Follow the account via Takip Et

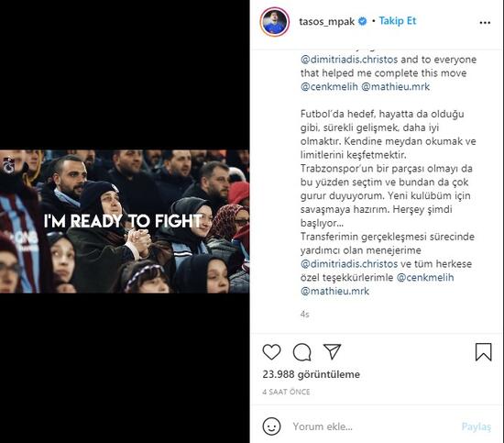click(x=398, y=21)
